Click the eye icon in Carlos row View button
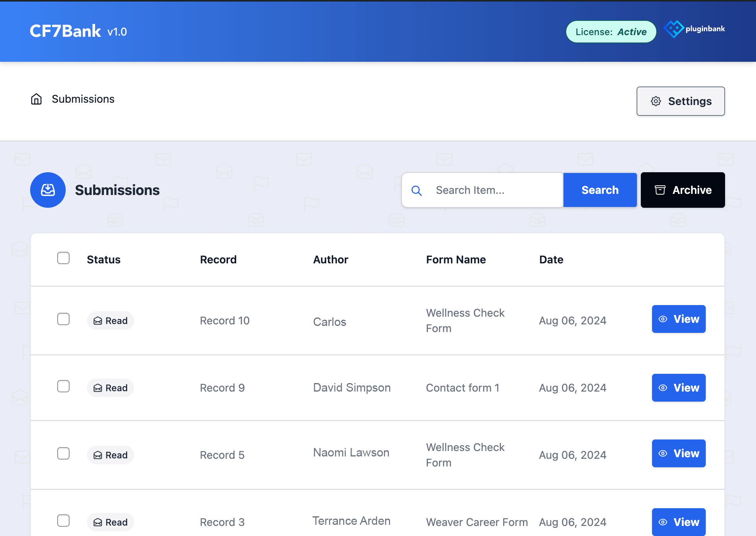Image resolution: width=756 pixels, height=536 pixels. [663, 319]
